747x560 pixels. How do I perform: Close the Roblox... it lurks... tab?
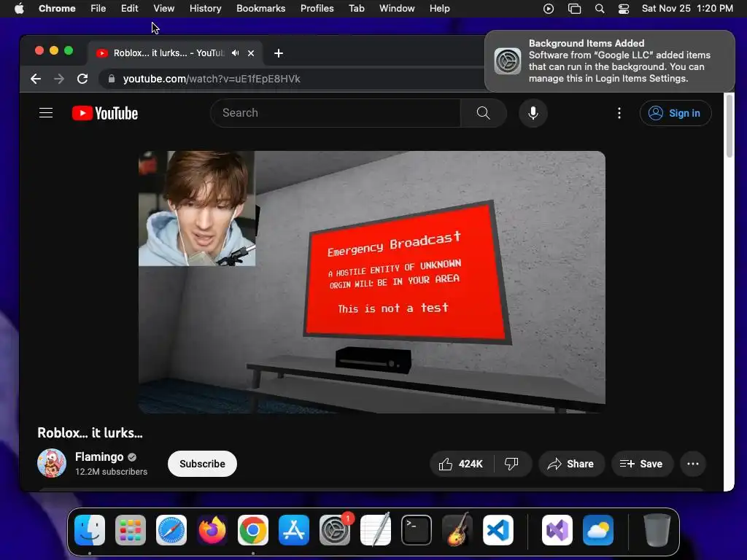(251, 52)
